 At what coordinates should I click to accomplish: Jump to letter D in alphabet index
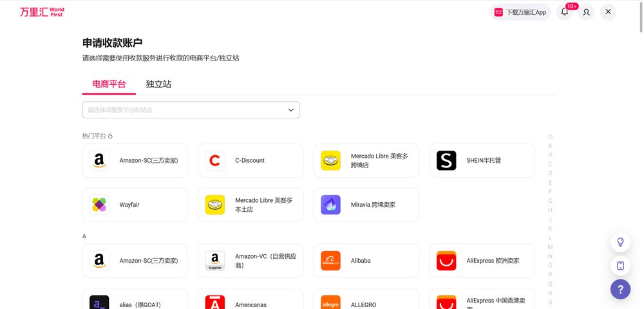click(x=550, y=173)
